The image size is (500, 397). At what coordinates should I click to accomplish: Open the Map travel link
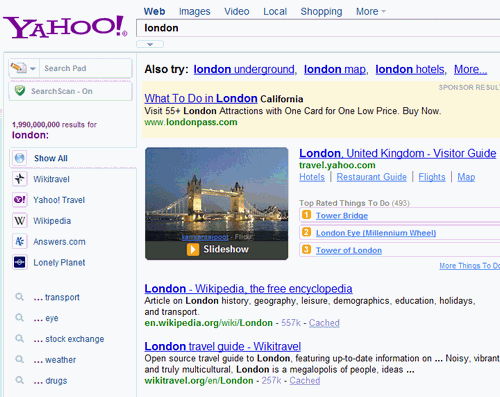(466, 177)
